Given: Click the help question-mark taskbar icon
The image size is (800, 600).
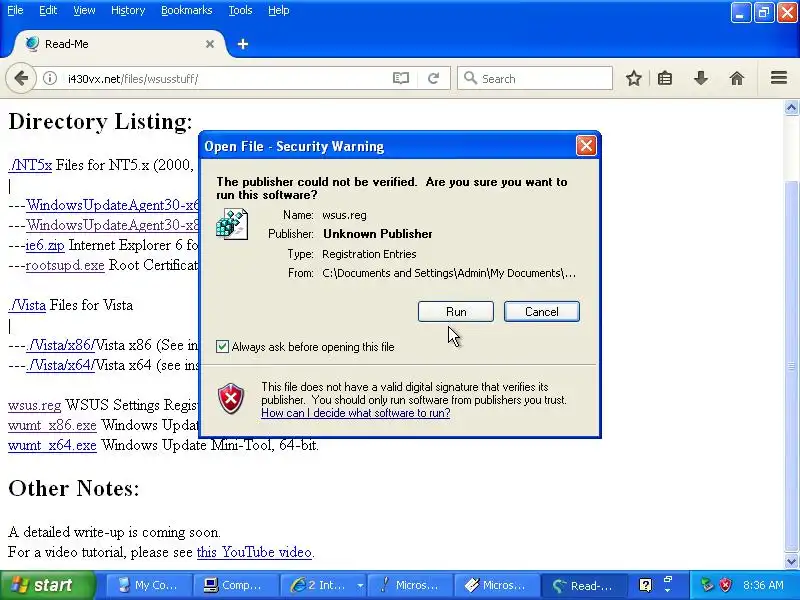Looking at the screenshot, I should pos(645,585).
